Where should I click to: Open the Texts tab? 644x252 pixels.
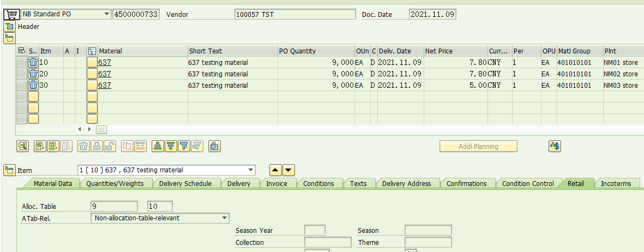[x=358, y=183]
